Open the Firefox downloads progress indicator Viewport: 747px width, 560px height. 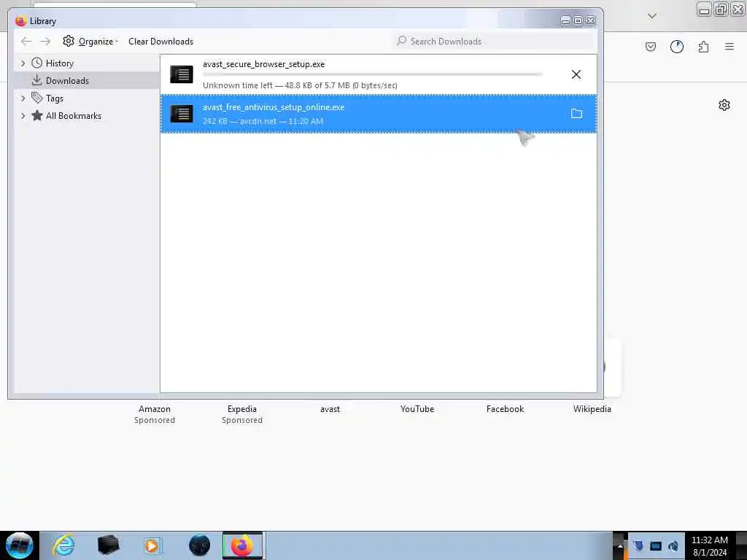677,47
